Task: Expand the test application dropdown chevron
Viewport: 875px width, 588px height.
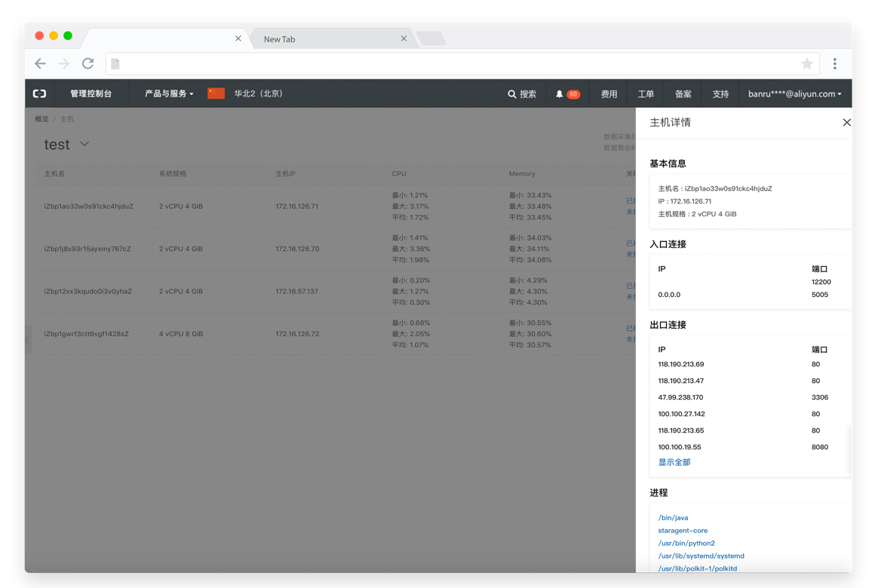Action: click(x=84, y=144)
